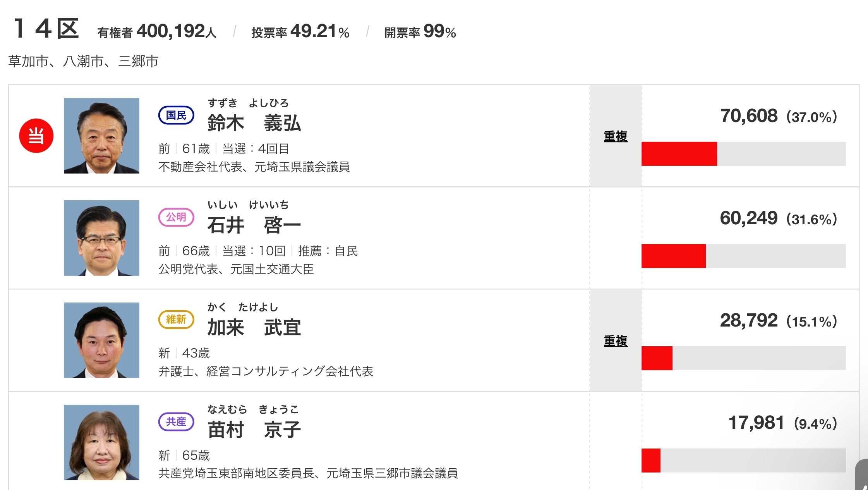Viewport: 868px width, 490px height.
Task: Click the red 当 elected badge
Action: click(x=36, y=136)
